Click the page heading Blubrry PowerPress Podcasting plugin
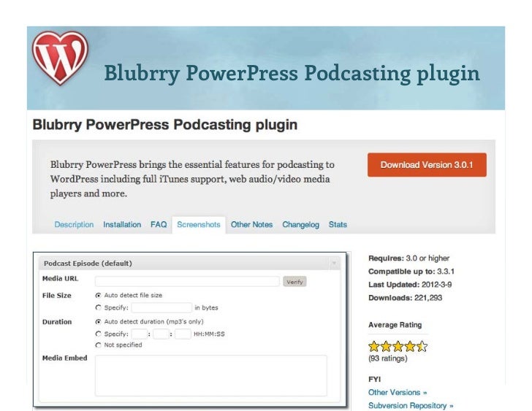532x411 pixels. click(x=165, y=125)
